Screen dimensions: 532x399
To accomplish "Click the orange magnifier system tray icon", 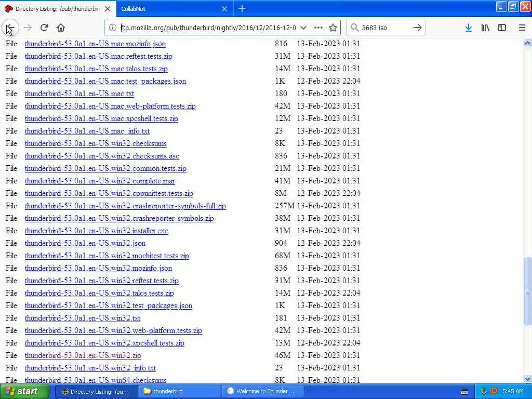I will (x=494, y=391).
